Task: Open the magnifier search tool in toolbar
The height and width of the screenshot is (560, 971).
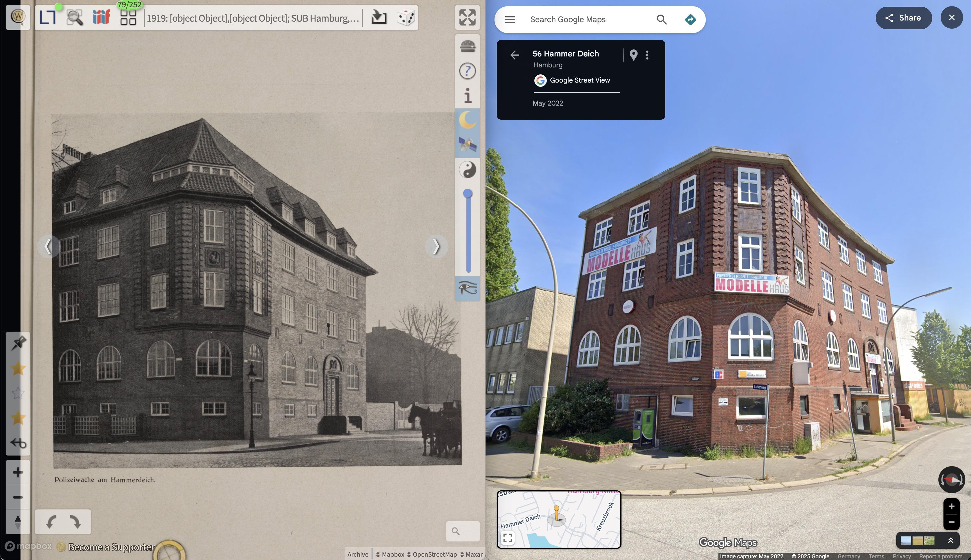Action: pos(75,18)
